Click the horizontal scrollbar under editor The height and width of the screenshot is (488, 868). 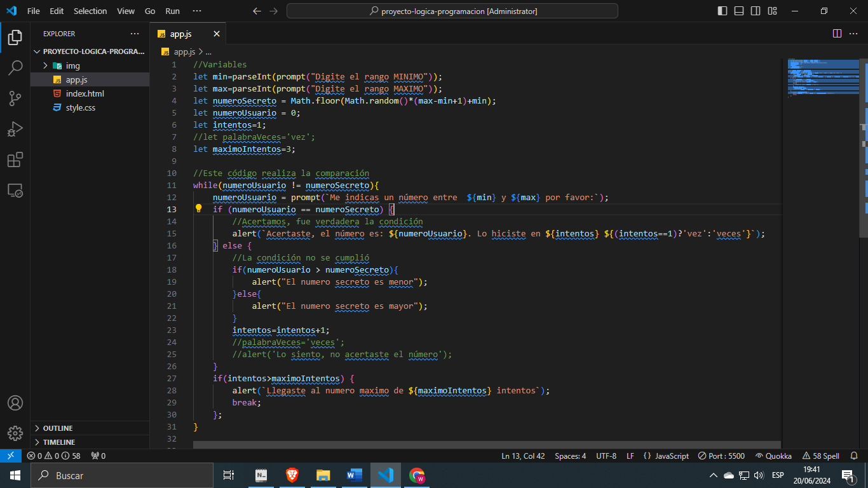tap(487, 445)
